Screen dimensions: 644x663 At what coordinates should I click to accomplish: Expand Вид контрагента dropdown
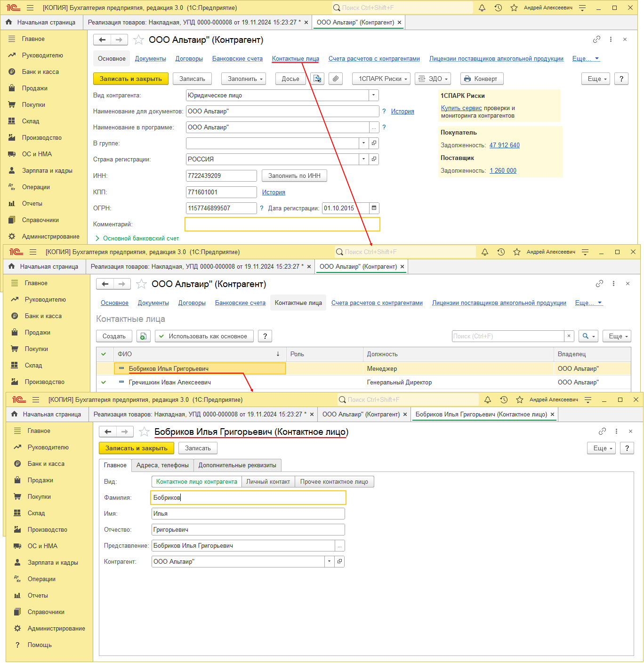(374, 95)
